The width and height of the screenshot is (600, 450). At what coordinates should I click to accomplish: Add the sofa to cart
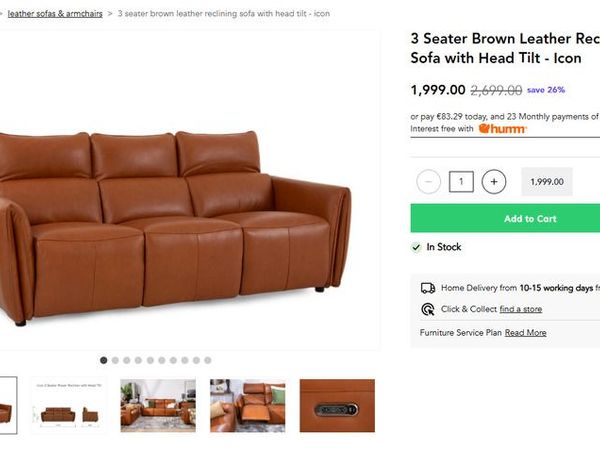coord(505,218)
